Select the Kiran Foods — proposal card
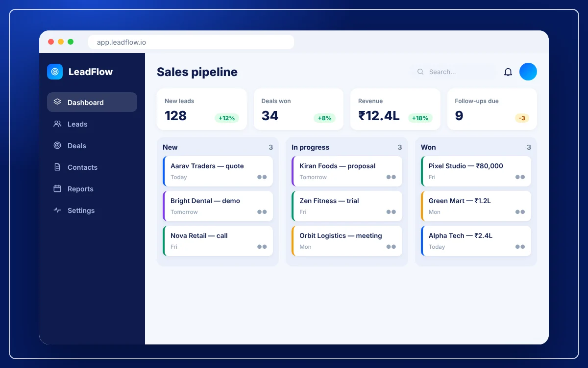This screenshot has width=588, height=368. click(347, 171)
